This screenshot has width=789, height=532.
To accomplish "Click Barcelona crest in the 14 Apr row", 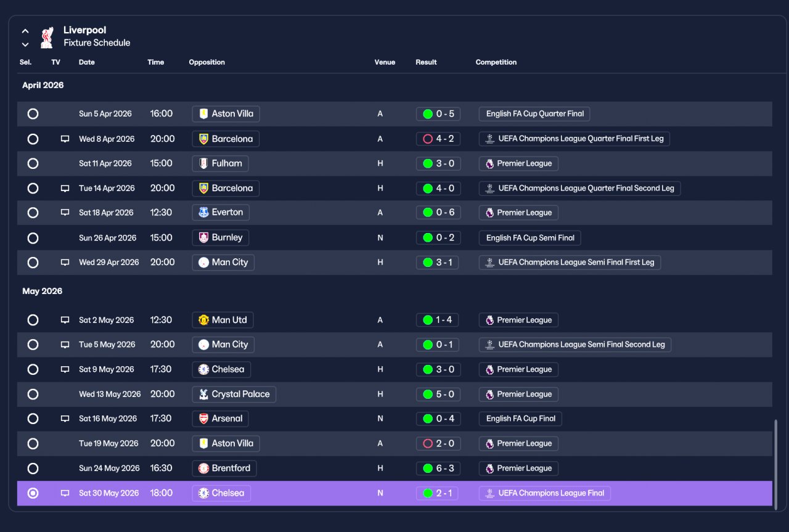I will [x=203, y=188].
